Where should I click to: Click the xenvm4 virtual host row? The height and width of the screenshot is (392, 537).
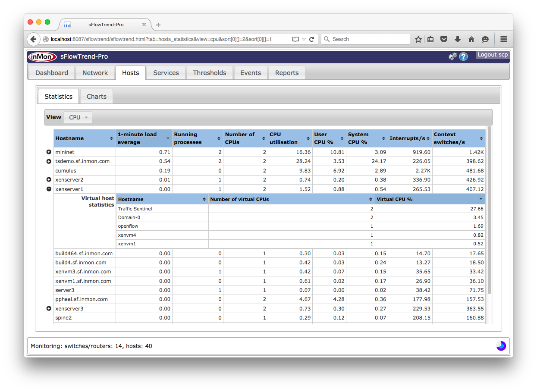click(x=301, y=235)
